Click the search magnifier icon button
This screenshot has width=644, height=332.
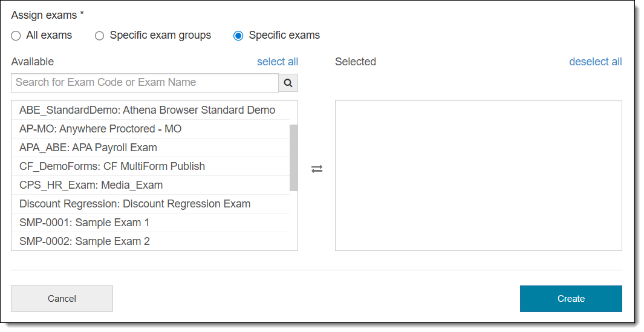(x=288, y=83)
